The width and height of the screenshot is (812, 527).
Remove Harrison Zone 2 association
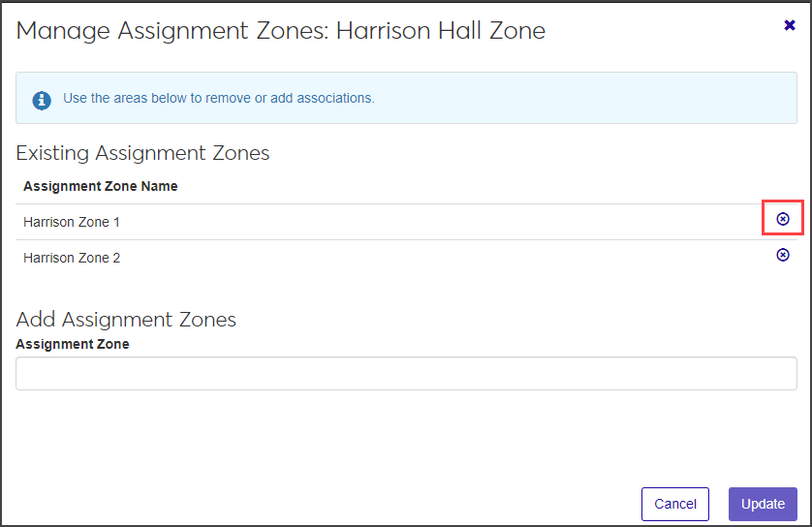pyautogui.click(x=783, y=255)
